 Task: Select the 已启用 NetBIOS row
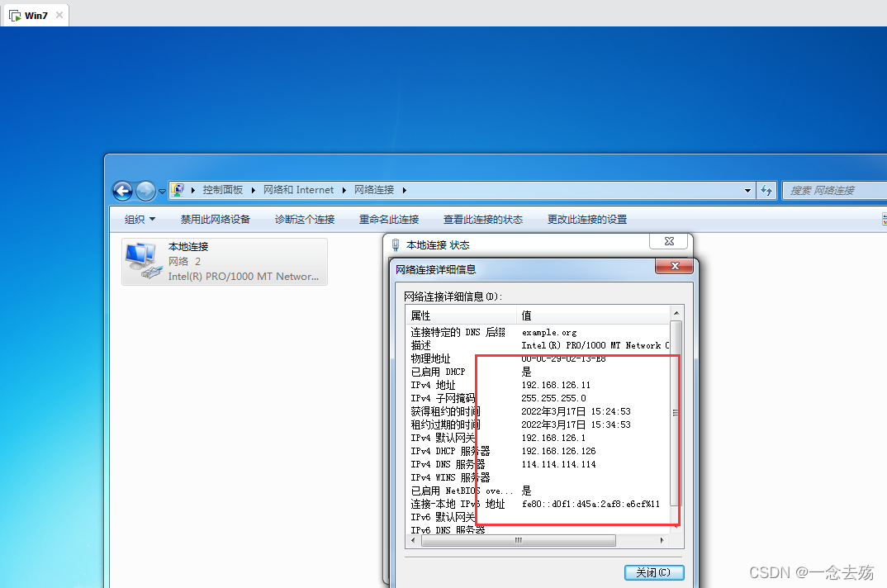tap(538, 491)
